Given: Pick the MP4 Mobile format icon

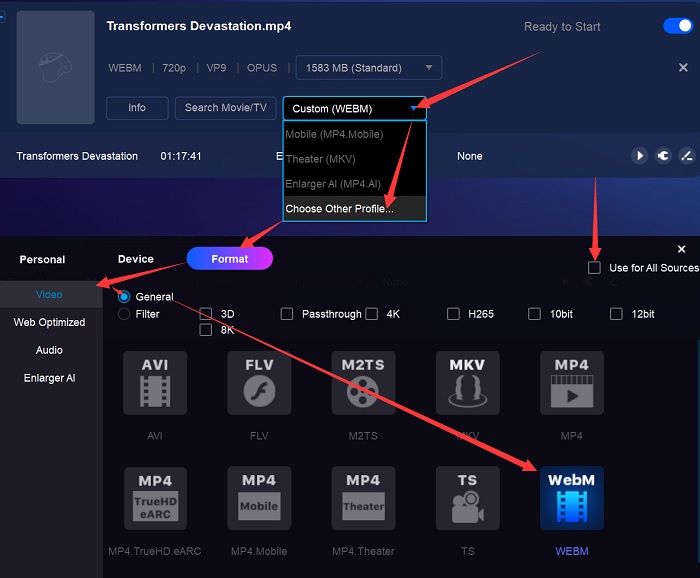Looking at the screenshot, I should (x=259, y=499).
